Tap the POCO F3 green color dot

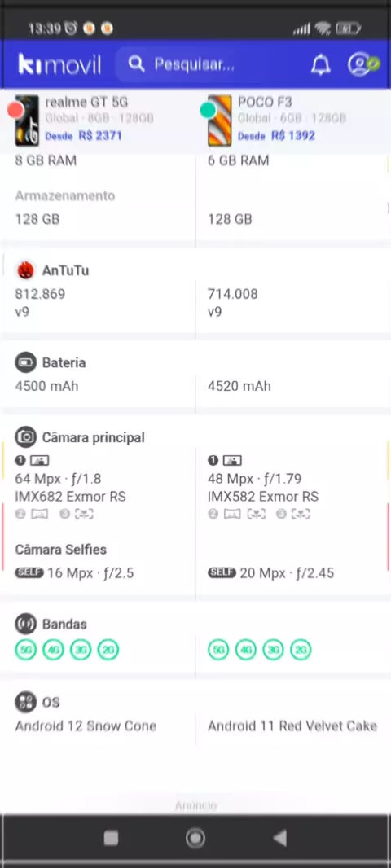(208, 110)
